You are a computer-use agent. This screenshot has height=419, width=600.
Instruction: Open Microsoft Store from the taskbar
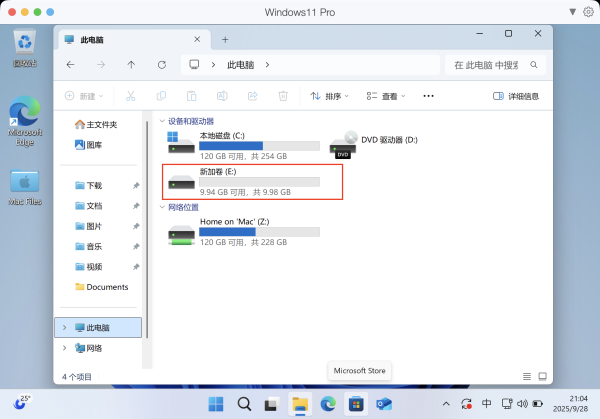click(x=354, y=403)
